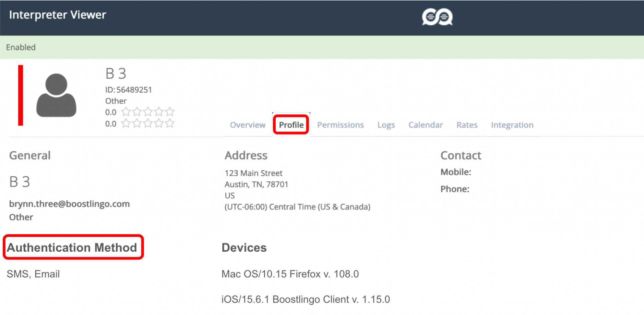Click the Mac OS Firefox device entry
The image size is (644, 315).
coord(290,274)
